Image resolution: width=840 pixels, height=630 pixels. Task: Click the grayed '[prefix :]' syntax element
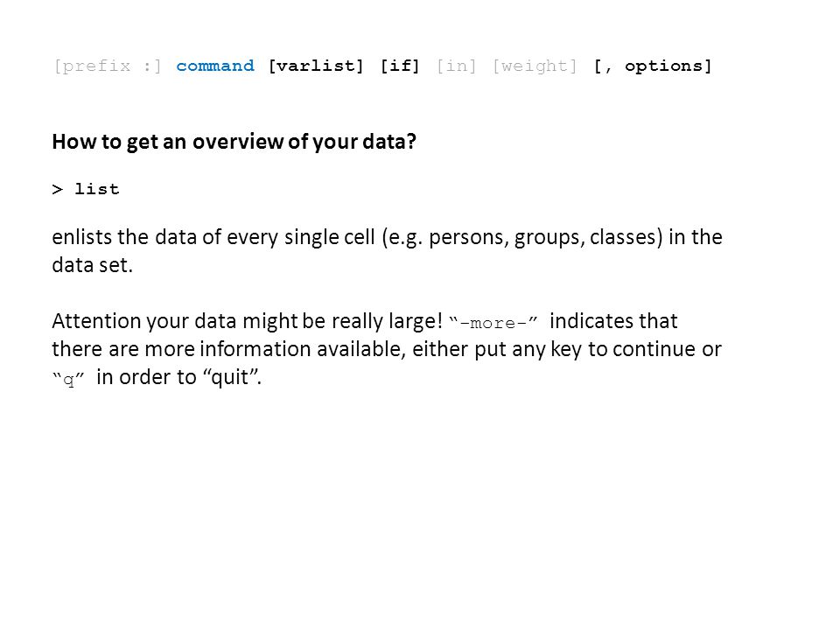point(107,66)
